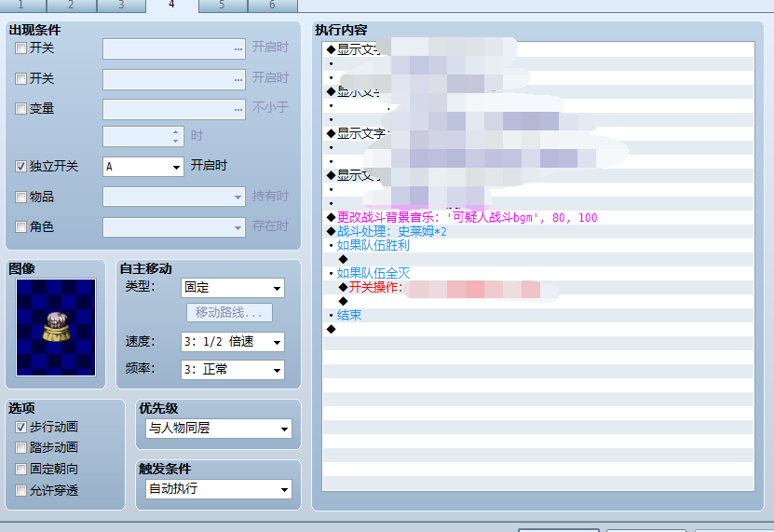Uncheck the 独立开关 condition checkbox

pos(20,167)
